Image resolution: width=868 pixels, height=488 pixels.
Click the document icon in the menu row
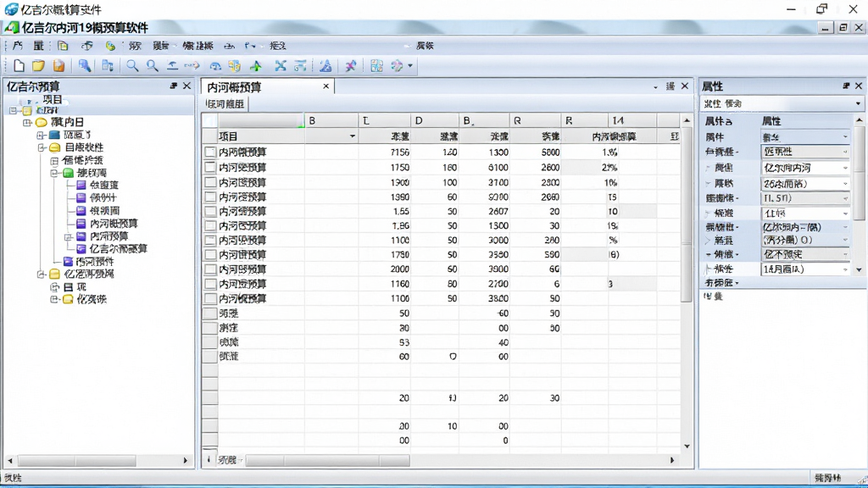coord(63,46)
